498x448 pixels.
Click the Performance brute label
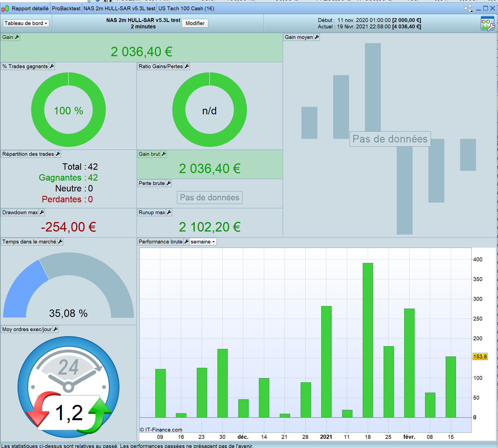161,242
